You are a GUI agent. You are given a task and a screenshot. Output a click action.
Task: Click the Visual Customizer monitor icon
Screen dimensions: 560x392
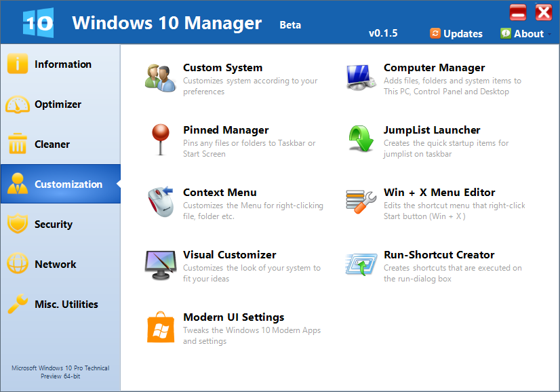[161, 264]
